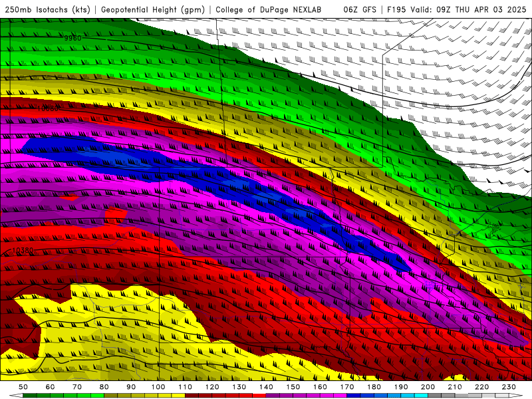The height and width of the screenshot is (399, 532).
Task: Click the 210 value on the color scale
Action: coord(455,387)
